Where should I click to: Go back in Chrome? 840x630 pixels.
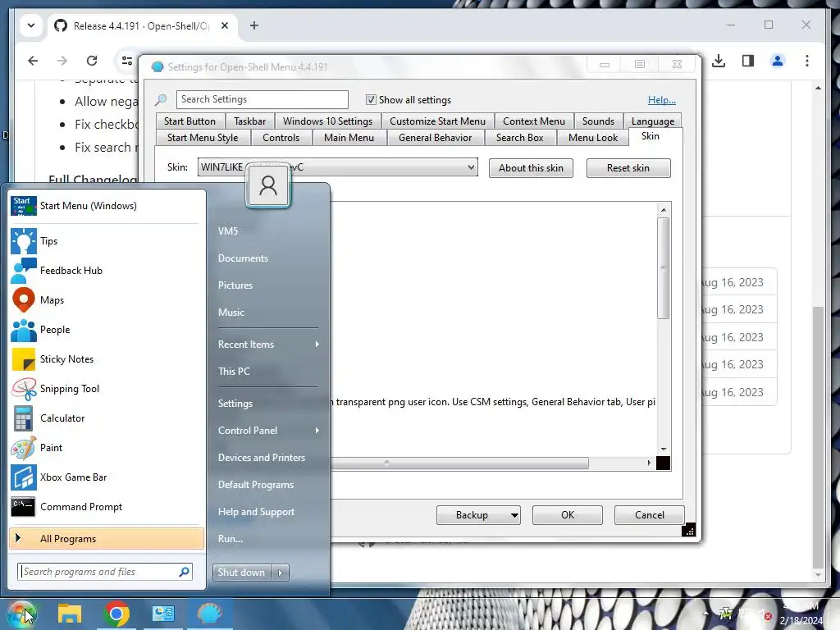click(x=33, y=61)
